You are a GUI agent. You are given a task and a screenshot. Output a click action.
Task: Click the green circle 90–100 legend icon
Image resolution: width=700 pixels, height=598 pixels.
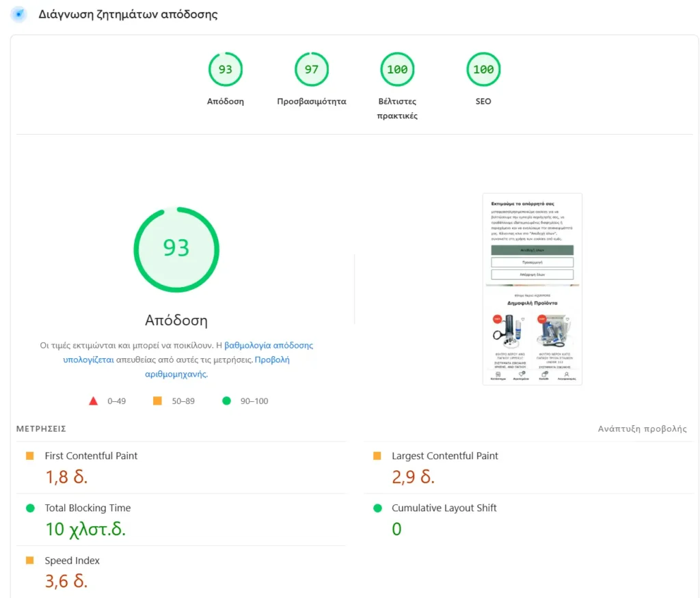[x=227, y=401]
